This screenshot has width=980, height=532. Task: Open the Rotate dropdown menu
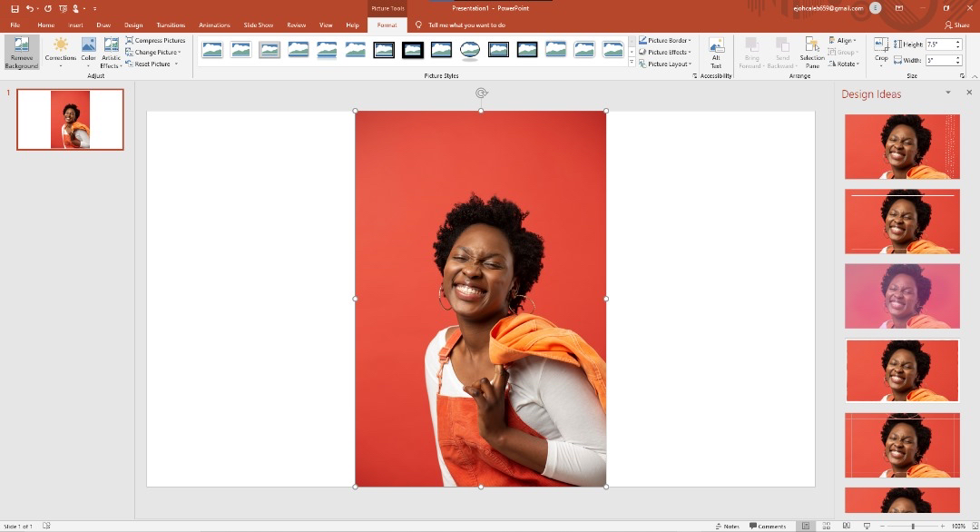844,64
